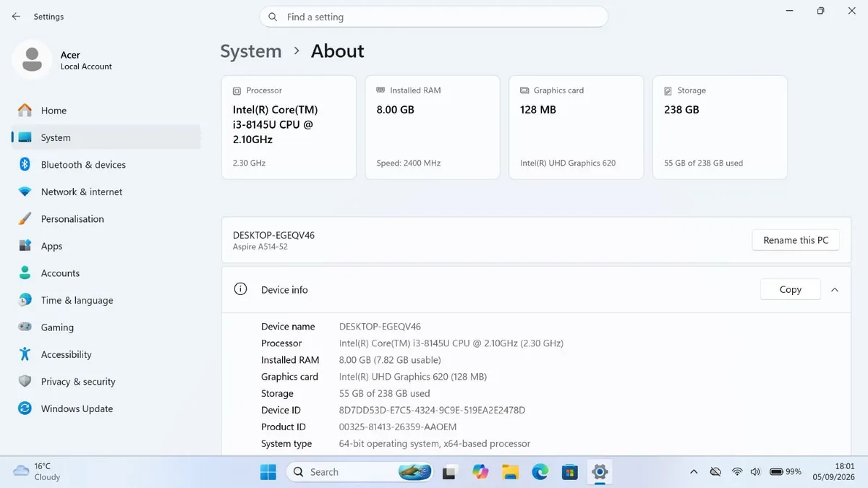
Task: Click 'Speed: 2400 MHz' in RAM card
Action: point(409,163)
